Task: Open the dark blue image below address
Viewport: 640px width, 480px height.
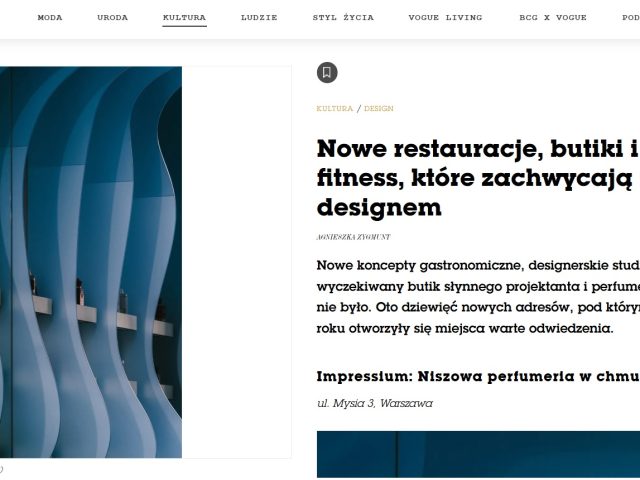Action: (478, 455)
